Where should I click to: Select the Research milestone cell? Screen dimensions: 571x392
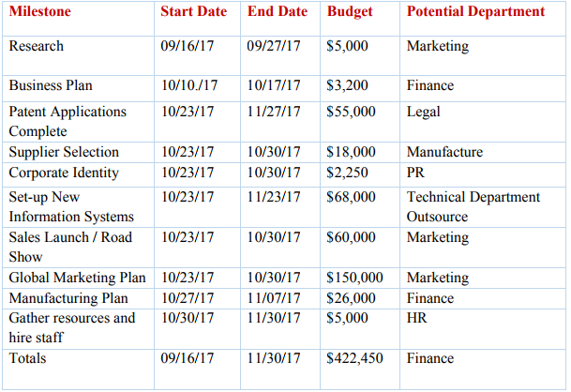tap(37, 46)
